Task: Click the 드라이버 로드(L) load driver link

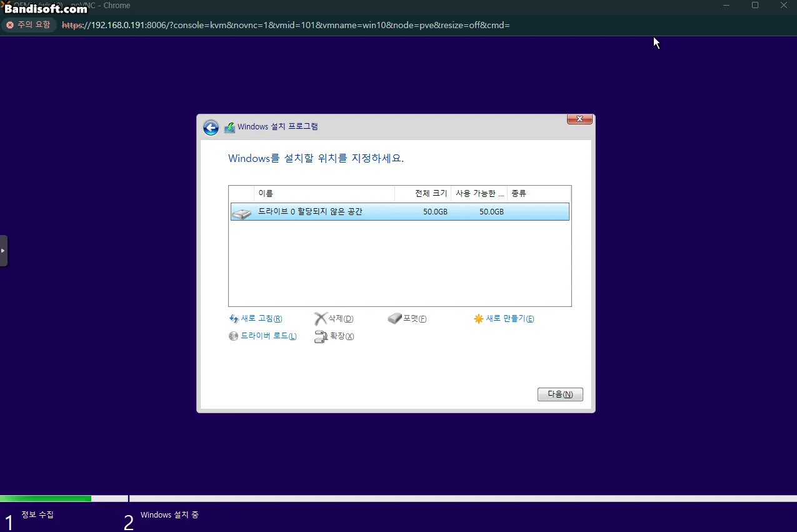Action: [269, 336]
